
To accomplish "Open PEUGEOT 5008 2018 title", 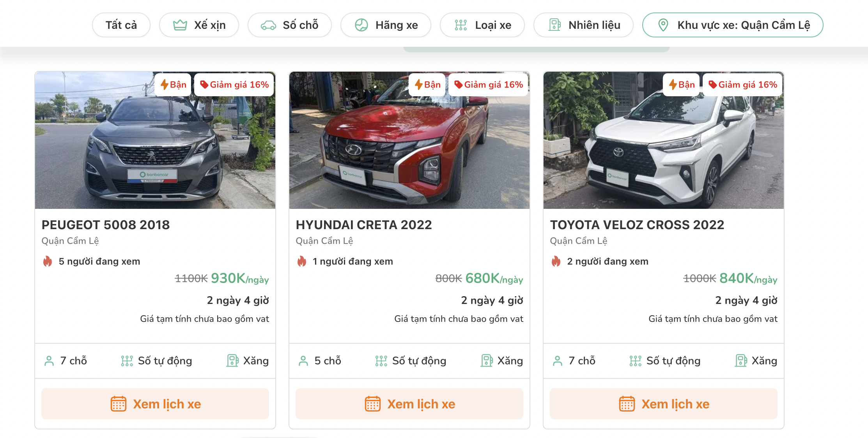I will tap(106, 225).
